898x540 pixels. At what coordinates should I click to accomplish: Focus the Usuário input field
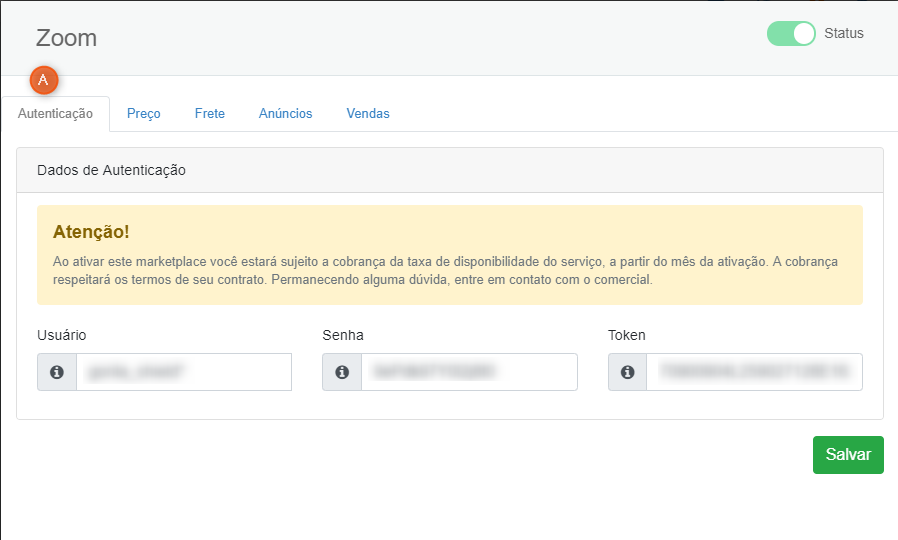184,372
